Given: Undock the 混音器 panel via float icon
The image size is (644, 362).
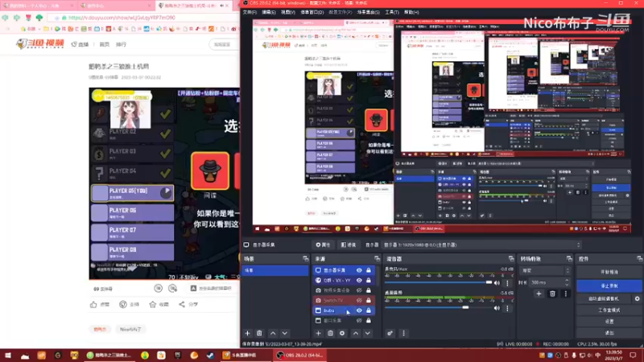Looking at the screenshot, I should coord(511,258).
